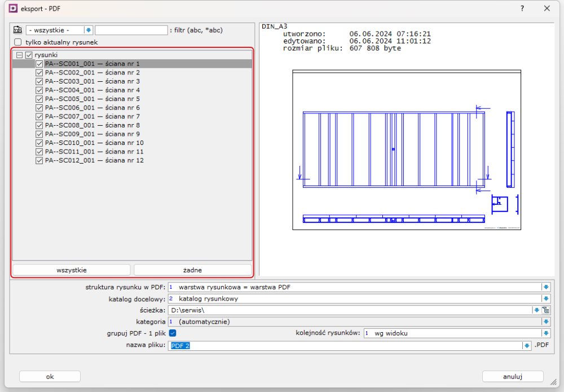Select drawing 'PA--SC007_001 — ściana nr 7'
564x392 pixels.
(92, 117)
